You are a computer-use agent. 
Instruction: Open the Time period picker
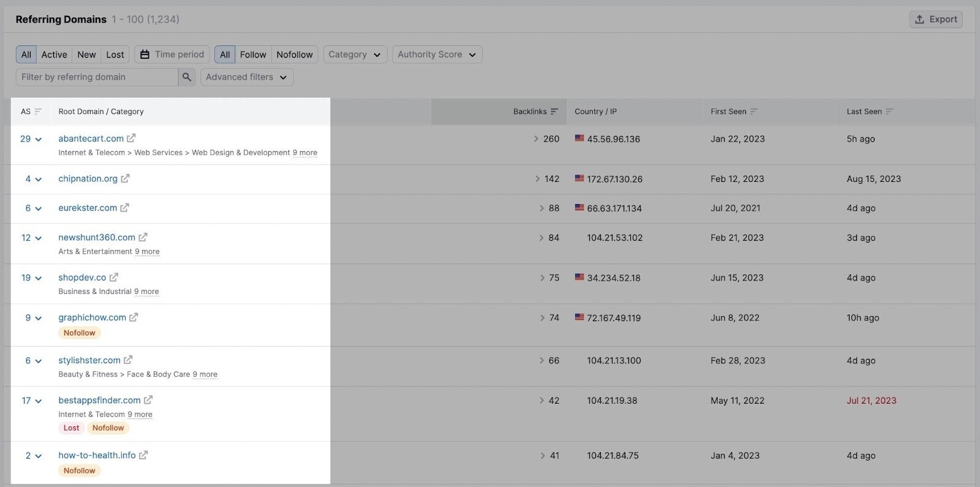tap(172, 55)
